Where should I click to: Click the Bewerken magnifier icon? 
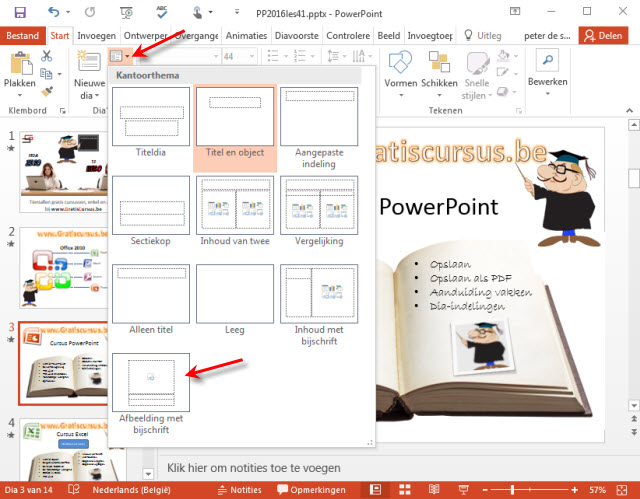(x=547, y=60)
